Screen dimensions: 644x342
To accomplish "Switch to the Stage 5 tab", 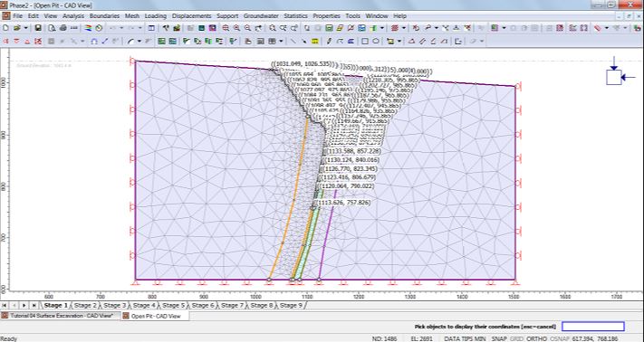I will click(173, 305).
